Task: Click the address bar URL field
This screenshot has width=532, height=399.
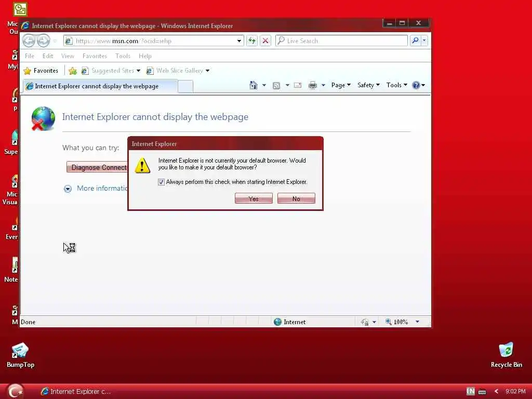Action: pos(154,41)
